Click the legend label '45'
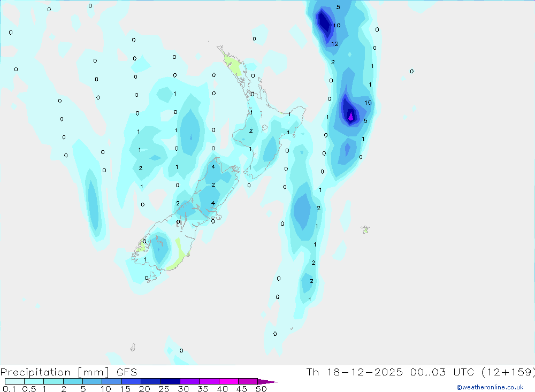The height and width of the screenshot is (392, 535). coord(242,389)
